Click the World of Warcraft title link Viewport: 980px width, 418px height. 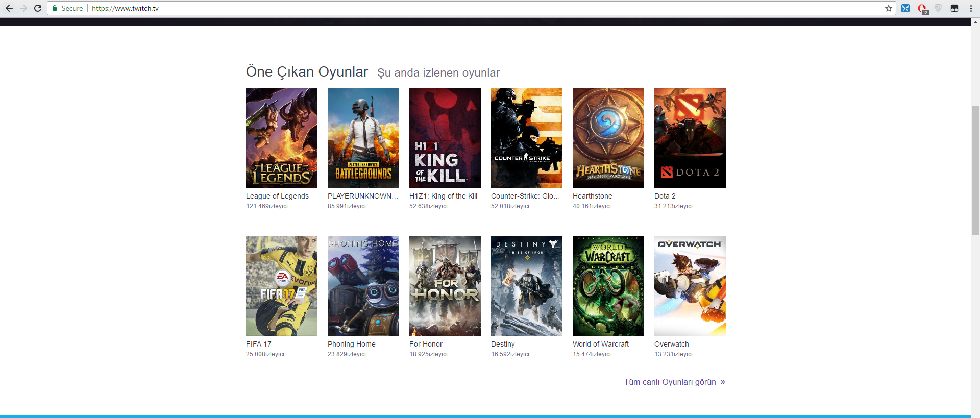(601, 344)
